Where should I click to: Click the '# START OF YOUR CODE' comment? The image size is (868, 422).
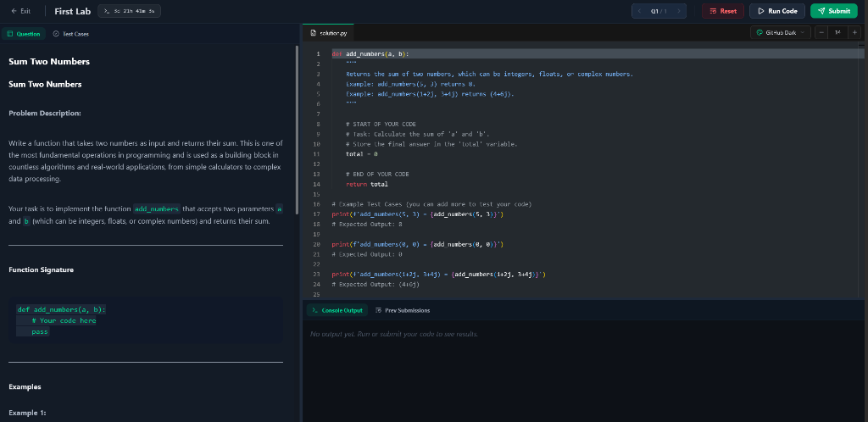coord(381,124)
